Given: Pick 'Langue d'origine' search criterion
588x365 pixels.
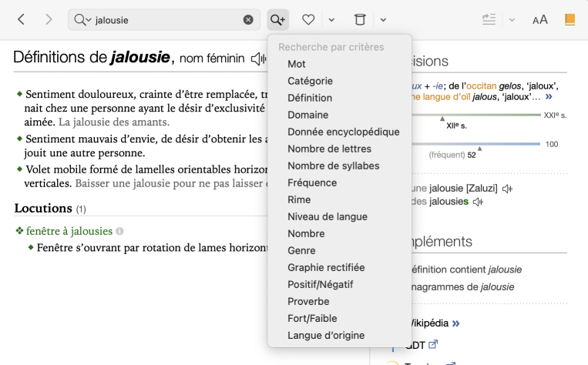Looking at the screenshot, I should click(326, 335).
